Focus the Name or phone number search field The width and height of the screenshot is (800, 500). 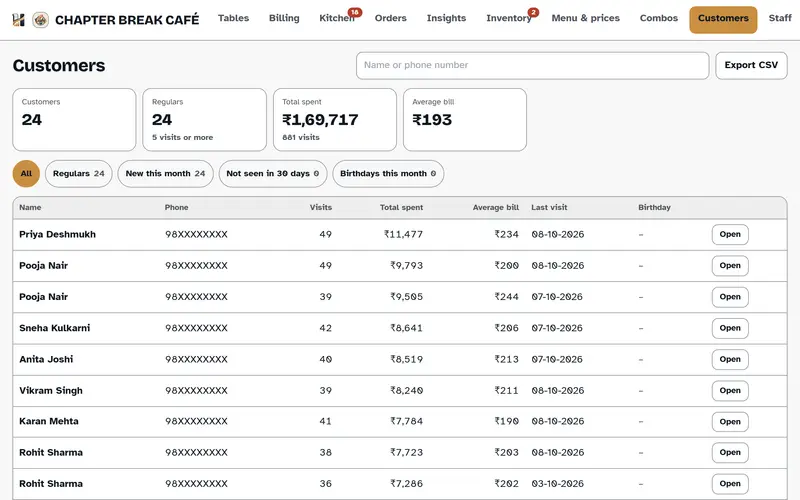[532, 65]
